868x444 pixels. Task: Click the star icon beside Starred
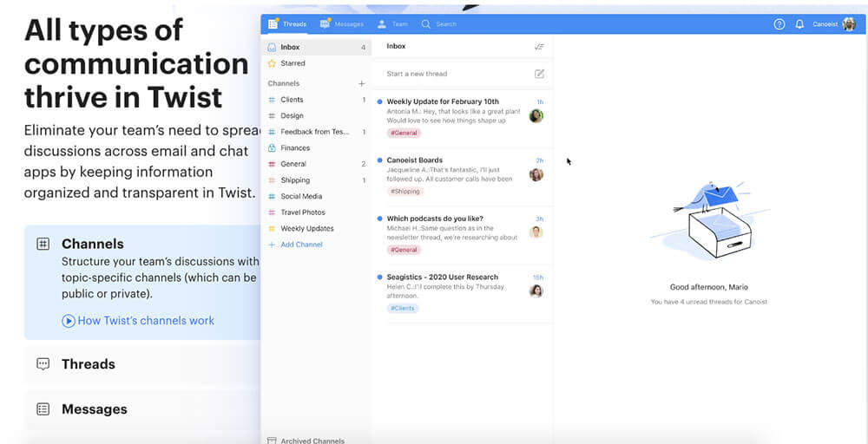click(x=272, y=63)
